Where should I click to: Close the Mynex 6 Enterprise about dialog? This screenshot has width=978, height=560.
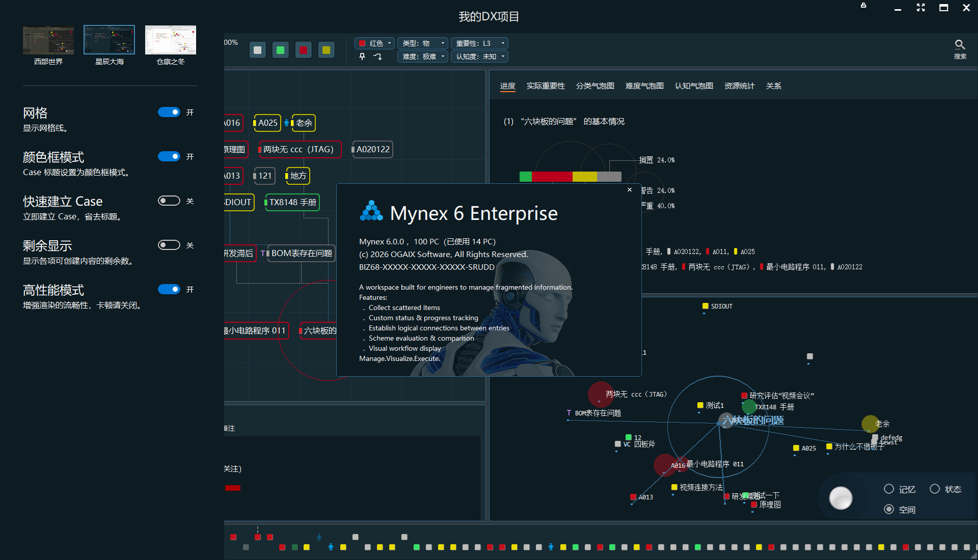tap(630, 190)
